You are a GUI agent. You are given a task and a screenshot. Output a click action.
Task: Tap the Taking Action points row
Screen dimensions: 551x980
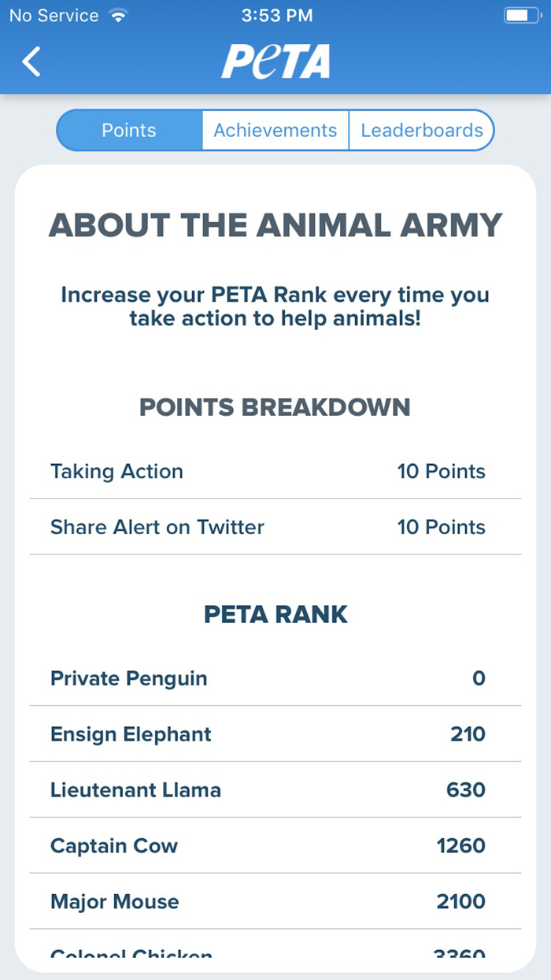pyautogui.click(x=275, y=471)
